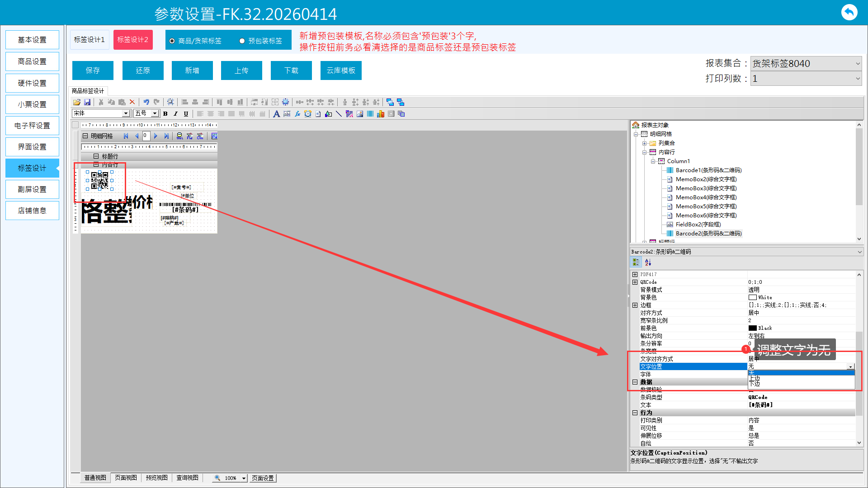Viewport: 868px width, 488px height.
Task: Open the 标签设计1 tab
Action: click(x=90, y=40)
